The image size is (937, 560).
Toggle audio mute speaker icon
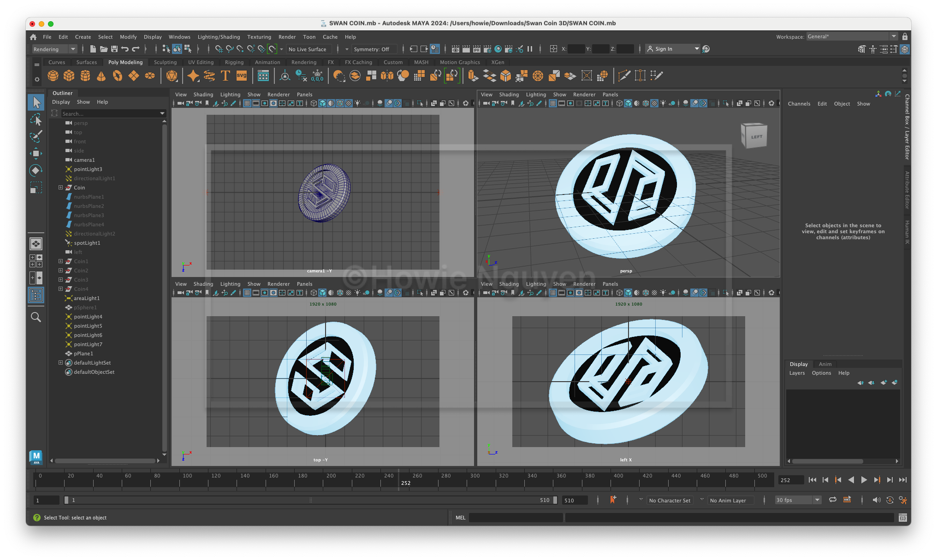click(876, 500)
